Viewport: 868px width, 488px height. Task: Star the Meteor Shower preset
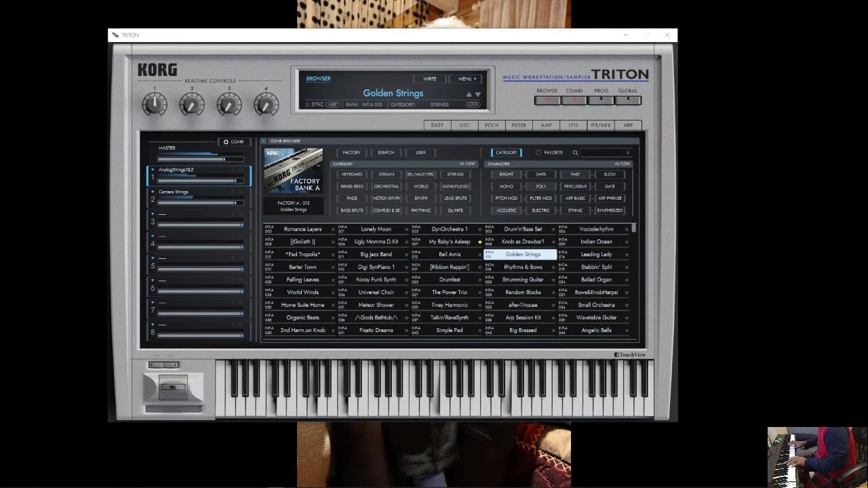click(x=406, y=306)
